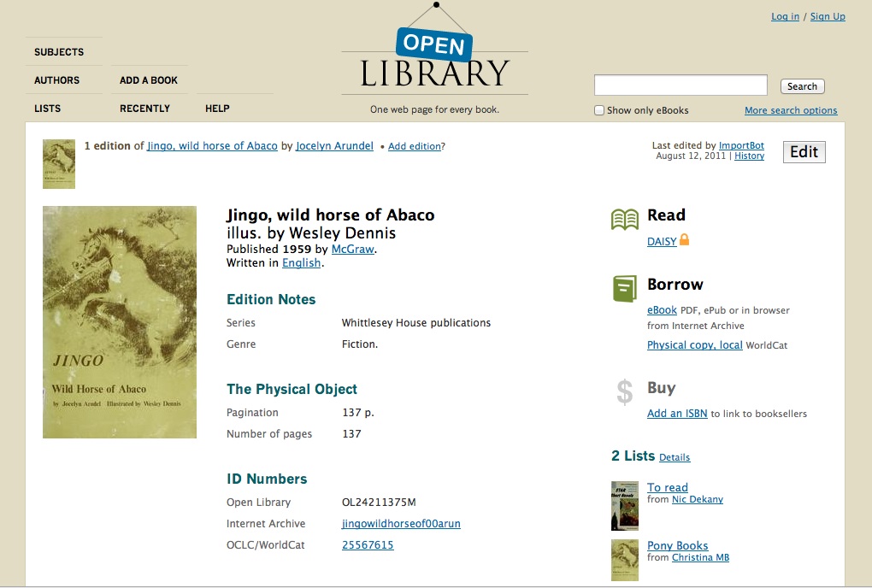Go to Add a Book
Screen dimensions: 872x588
[x=149, y=80]
